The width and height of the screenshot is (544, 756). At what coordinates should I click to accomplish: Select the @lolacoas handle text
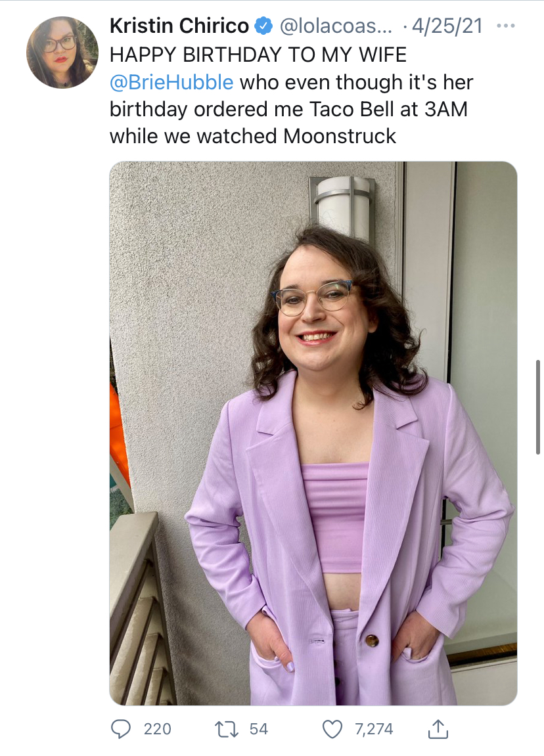click(x=336, y=26)
